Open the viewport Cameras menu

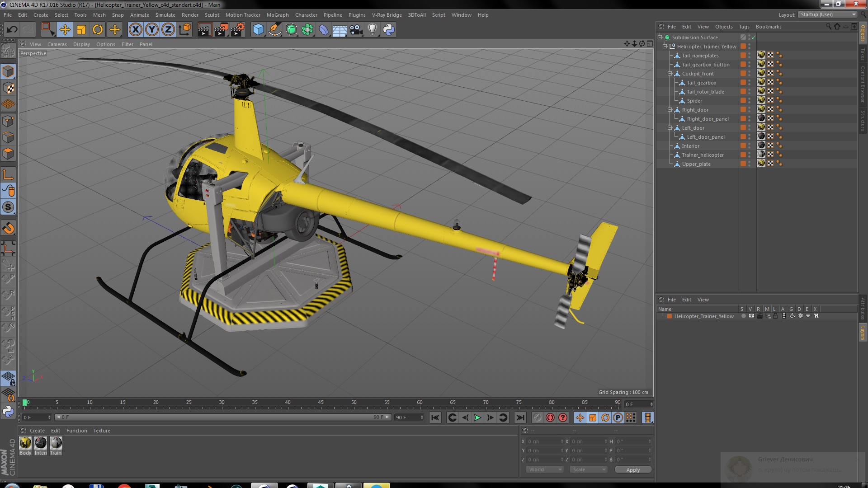click(x=57, y=44)
